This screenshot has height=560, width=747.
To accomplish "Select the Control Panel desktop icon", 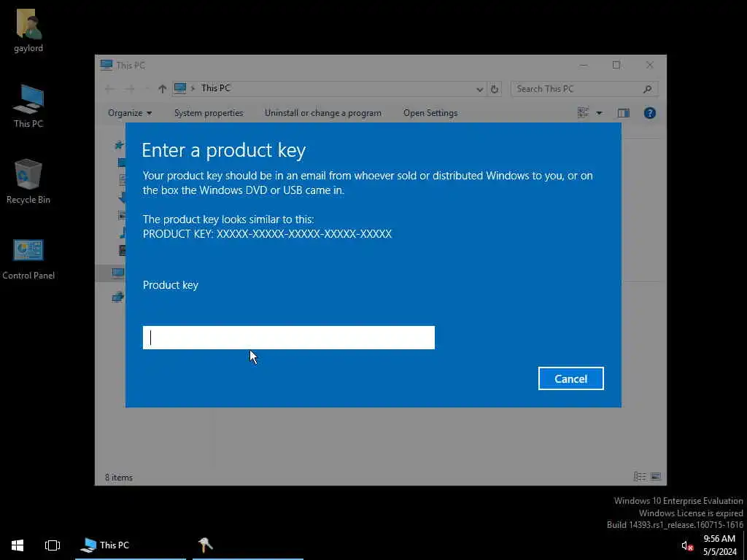I will tap(28, 259).
